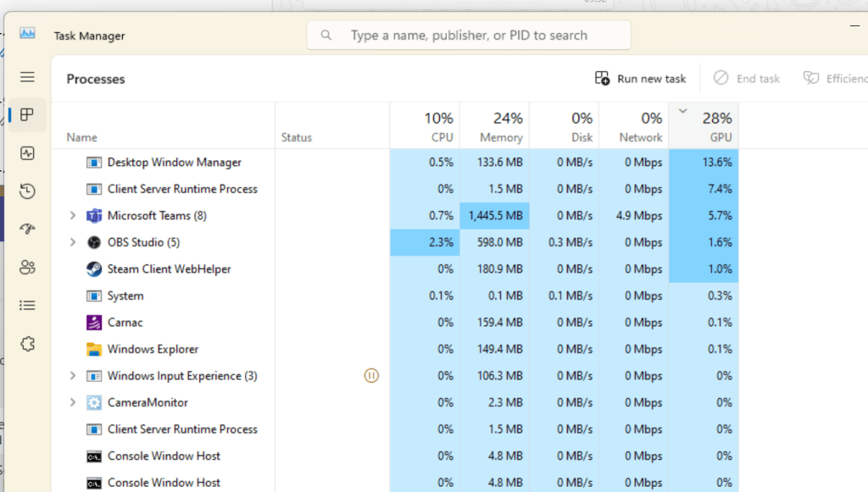Select the Desktop Window Manager row
The width and height of the screenshot is (868, 492).
(x=395, y=163)
